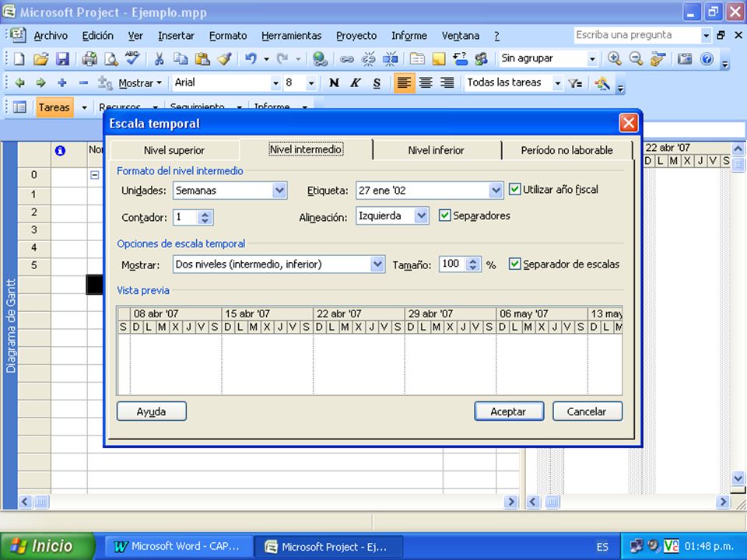Open the Formato menu
Image resolution: width=747 pixels, height=560 pixels.
[x=228, y=36]
